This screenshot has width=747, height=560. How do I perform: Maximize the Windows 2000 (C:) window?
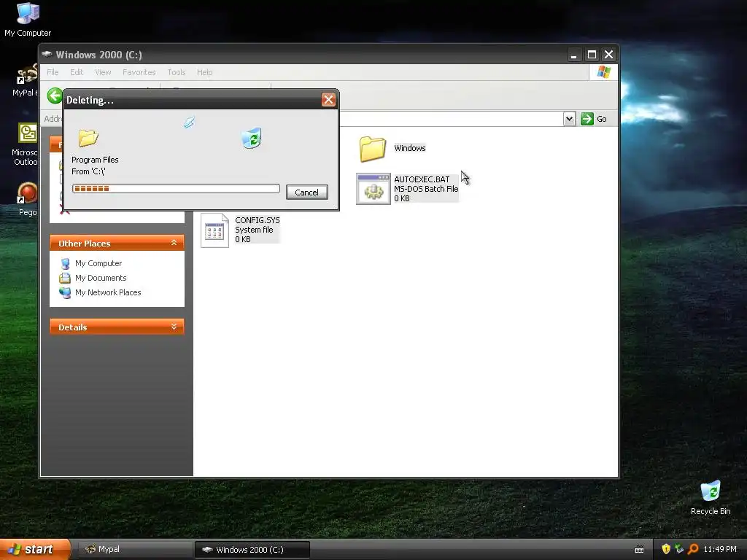click(592, 55)
